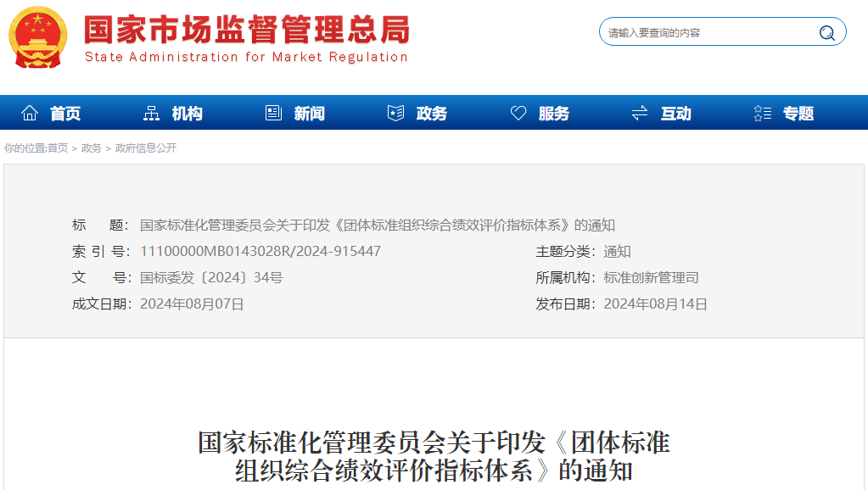
Task: Select 政务 in the navigation bar
Action: pyautogui.click(x=431, y=114)
